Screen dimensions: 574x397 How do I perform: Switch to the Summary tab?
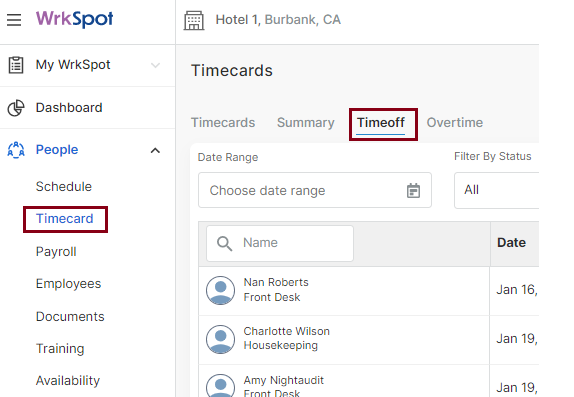(306, 123)
